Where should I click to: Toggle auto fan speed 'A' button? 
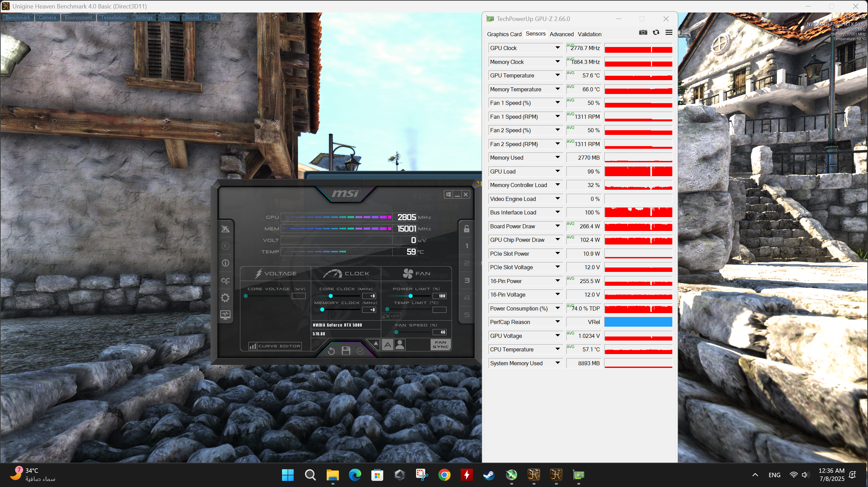click(388, 345)
